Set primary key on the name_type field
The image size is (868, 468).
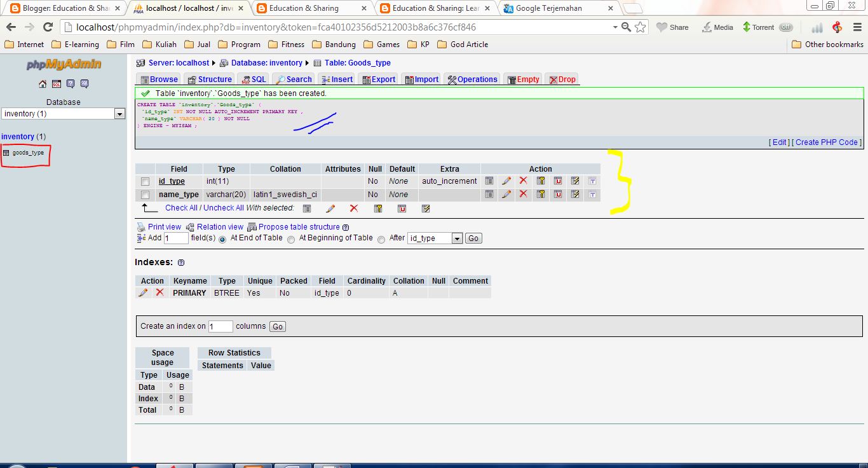(540, 195)
